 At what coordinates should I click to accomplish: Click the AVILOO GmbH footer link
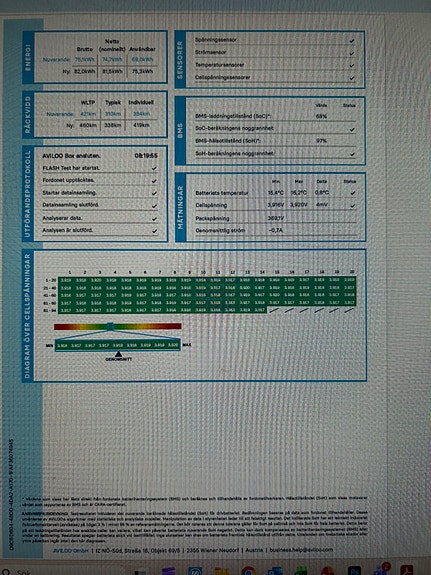(x=71, y=550)
